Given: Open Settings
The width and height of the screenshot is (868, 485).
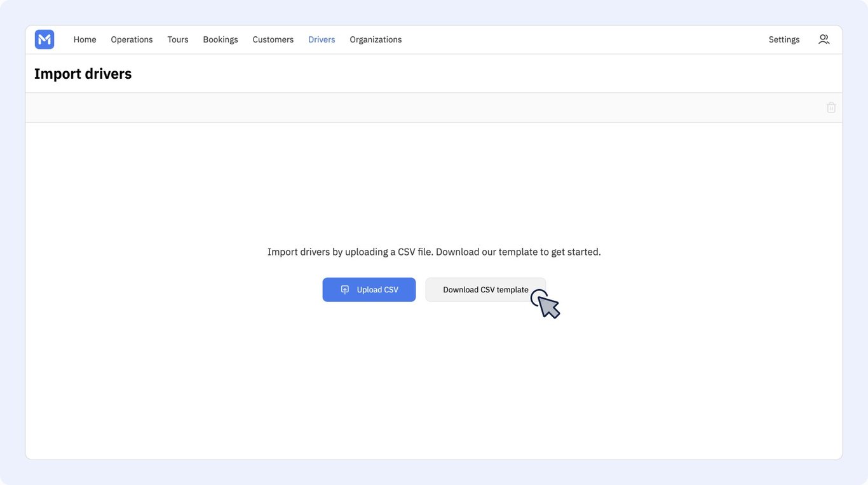Looking at the screenshot, I should pos(784,39).
